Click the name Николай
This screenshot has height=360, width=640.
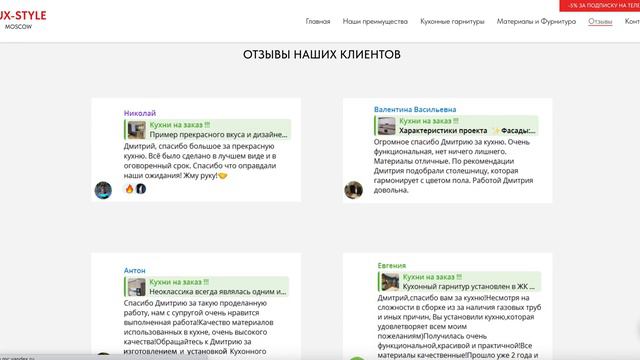[140, 113]
